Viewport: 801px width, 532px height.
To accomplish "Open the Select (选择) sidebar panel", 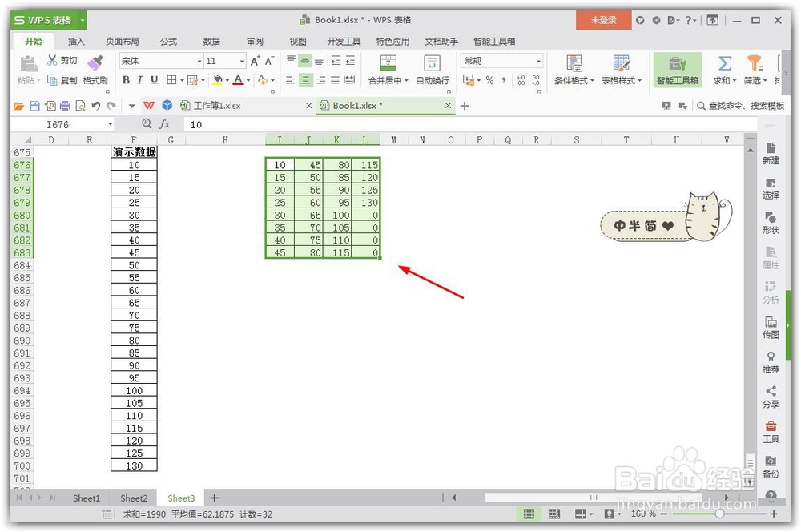I will coord(771,188).
